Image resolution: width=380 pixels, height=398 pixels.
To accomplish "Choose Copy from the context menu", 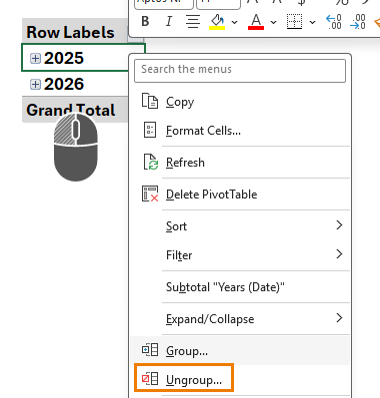I will point(240,102).
